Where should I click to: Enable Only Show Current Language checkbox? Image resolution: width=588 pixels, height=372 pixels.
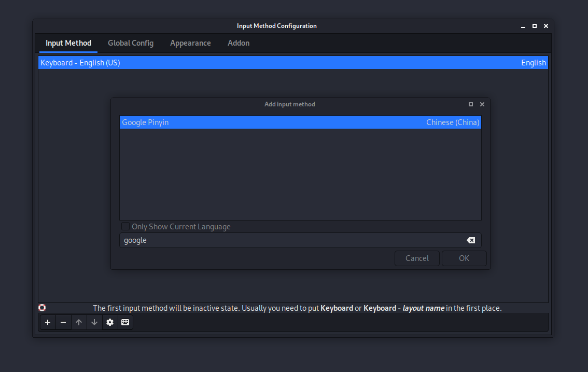coord(125,227)
